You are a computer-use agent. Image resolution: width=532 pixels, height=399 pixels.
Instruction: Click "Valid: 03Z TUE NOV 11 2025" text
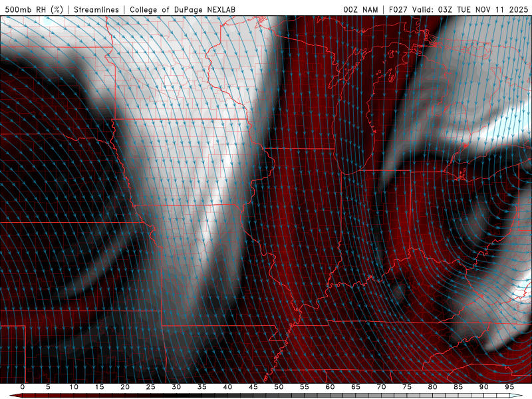(470, 9)
